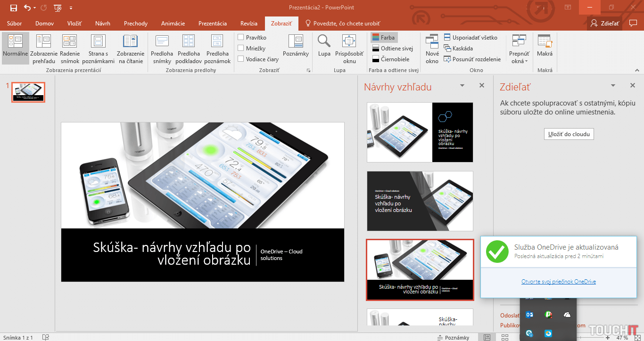
Task: Click the Lupa zoom magnifier icon
Action: tap(324, 42)
